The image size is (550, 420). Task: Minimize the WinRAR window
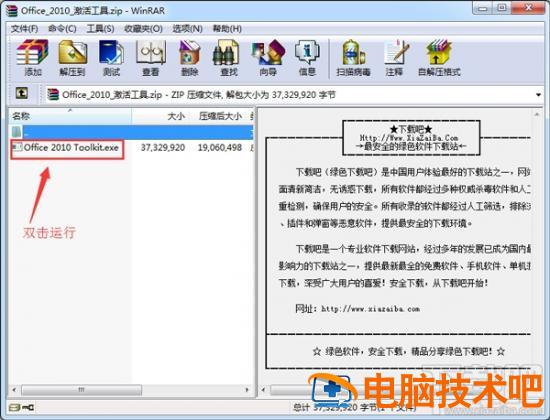[483, 8]
